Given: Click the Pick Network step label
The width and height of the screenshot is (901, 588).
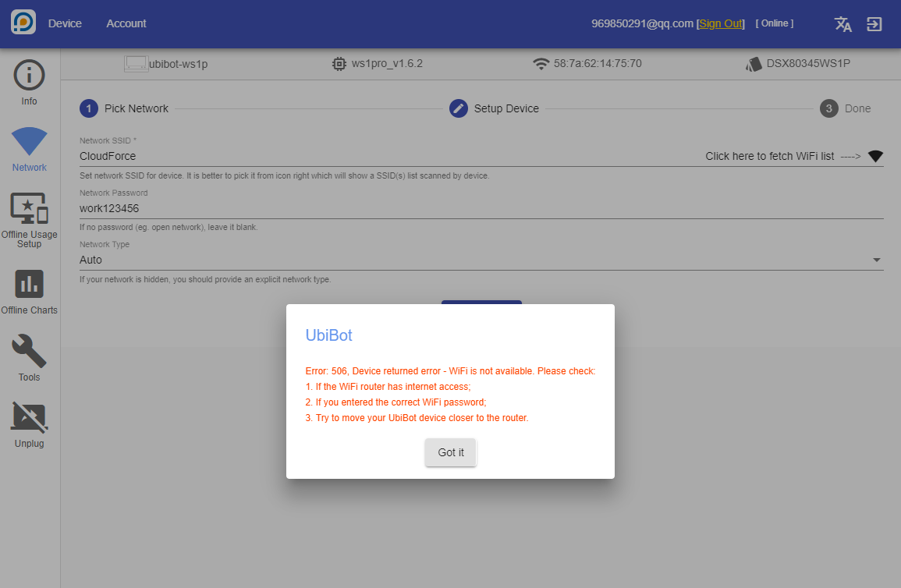Looking at the screenshot, I should click(x=137, y=108).
